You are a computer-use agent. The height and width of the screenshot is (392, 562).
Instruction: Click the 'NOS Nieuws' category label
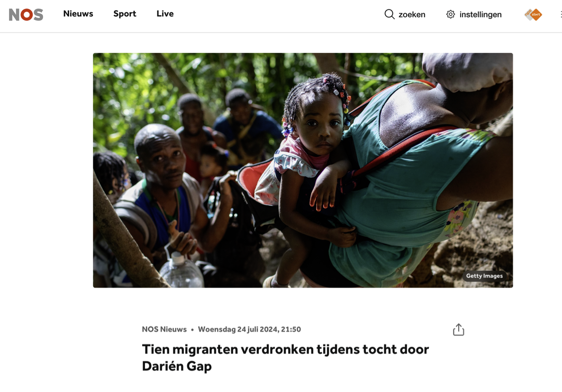(164, 330)
